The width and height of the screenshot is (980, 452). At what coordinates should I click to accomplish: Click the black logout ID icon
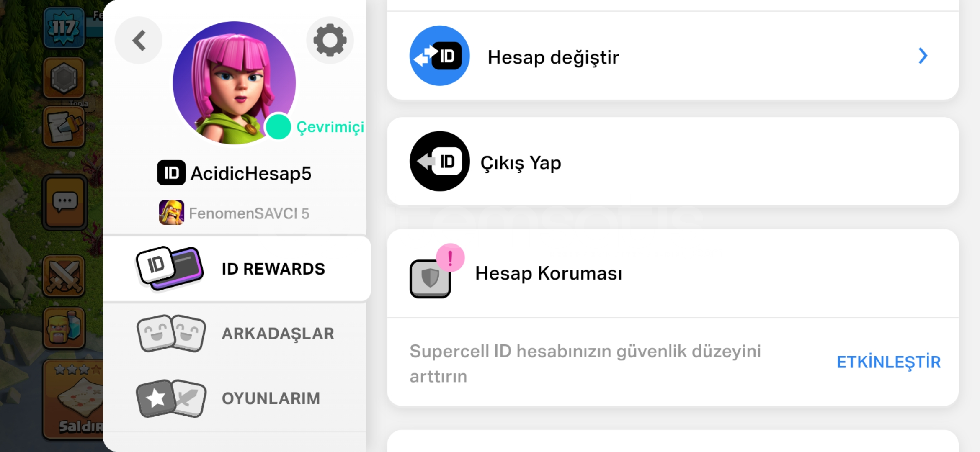pos(440,162)
